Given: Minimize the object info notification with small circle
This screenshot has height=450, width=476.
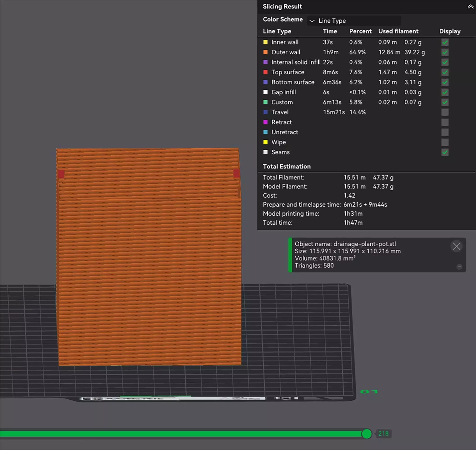Looking at the screenshot, I should (x=459, y=266).
